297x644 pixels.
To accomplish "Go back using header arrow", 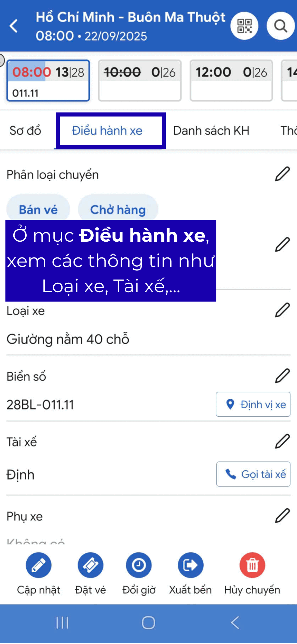I will [14, 26].
